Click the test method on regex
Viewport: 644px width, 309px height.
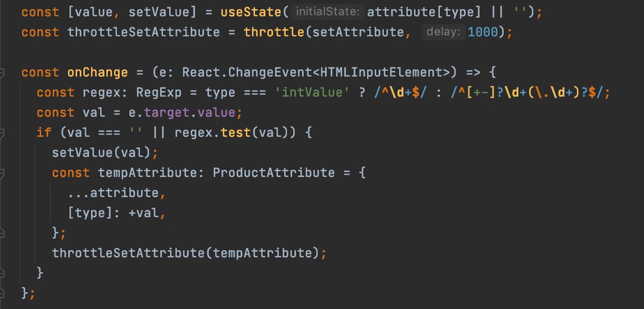[236, 133]
